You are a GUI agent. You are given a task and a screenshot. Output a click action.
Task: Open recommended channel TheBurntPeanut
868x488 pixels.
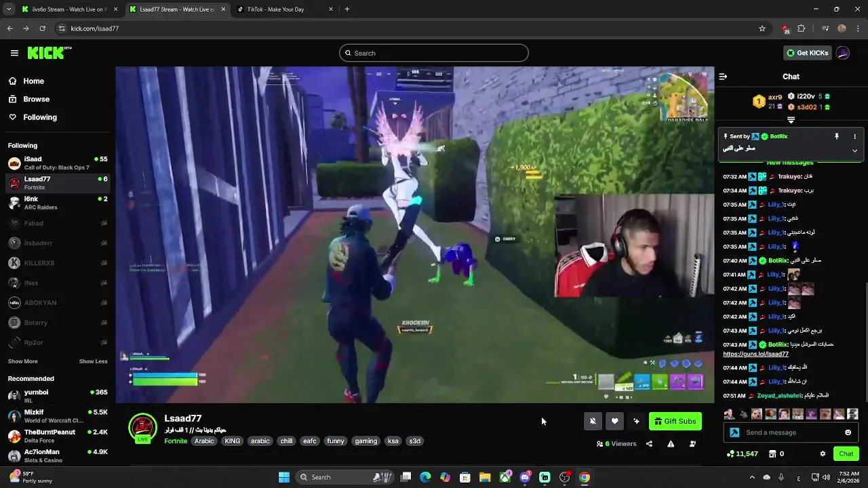[x=58, y=436]
